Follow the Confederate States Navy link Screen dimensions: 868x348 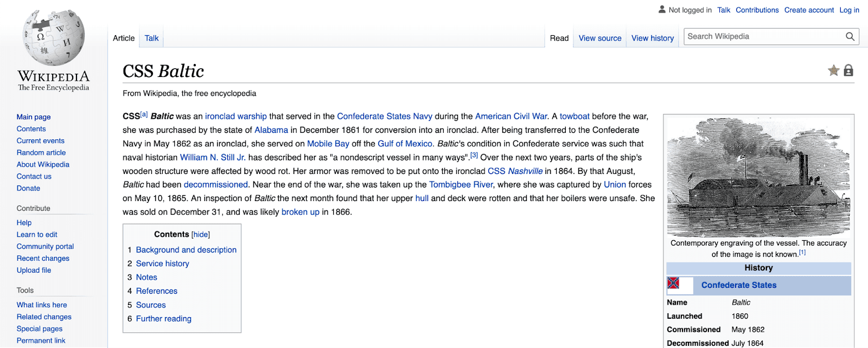(385, 116)
